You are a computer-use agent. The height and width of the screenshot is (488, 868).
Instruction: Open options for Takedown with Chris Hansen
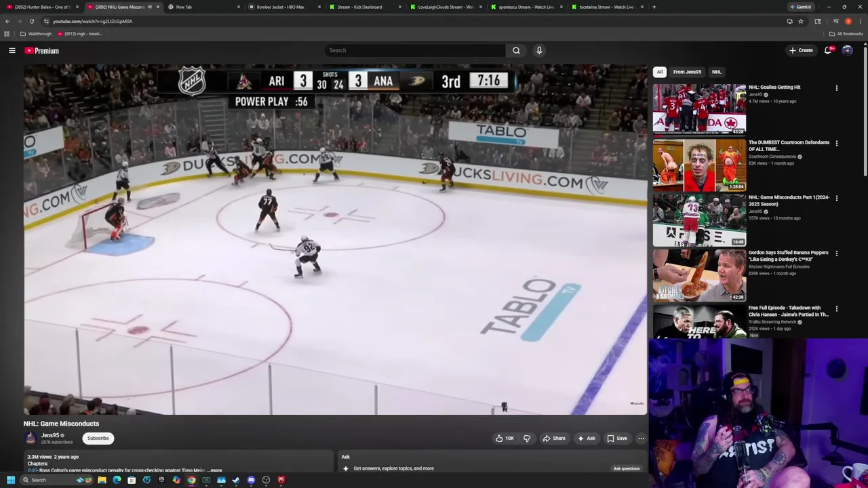(836, 309)
